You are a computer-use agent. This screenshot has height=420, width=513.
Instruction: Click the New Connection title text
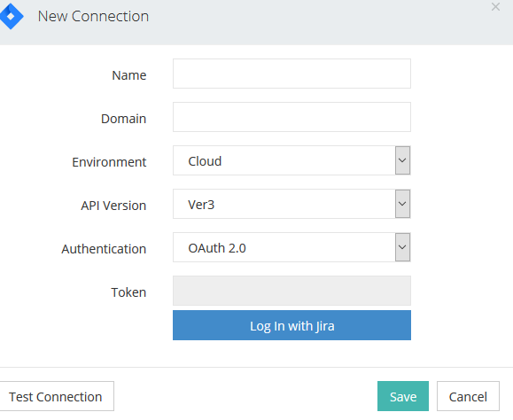coord(93,16)
